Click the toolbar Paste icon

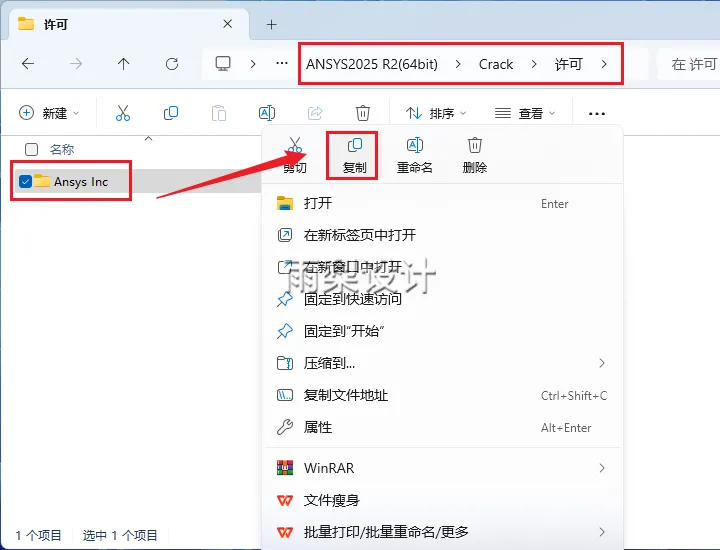coord(219,113)
